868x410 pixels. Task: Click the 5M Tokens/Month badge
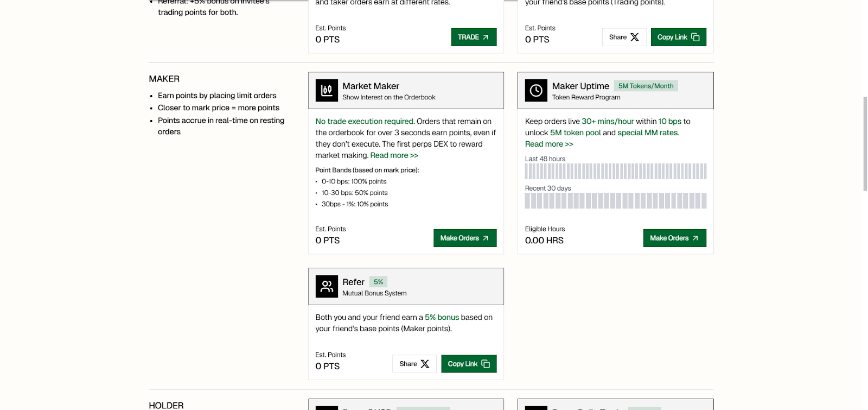tap(646, 86)
